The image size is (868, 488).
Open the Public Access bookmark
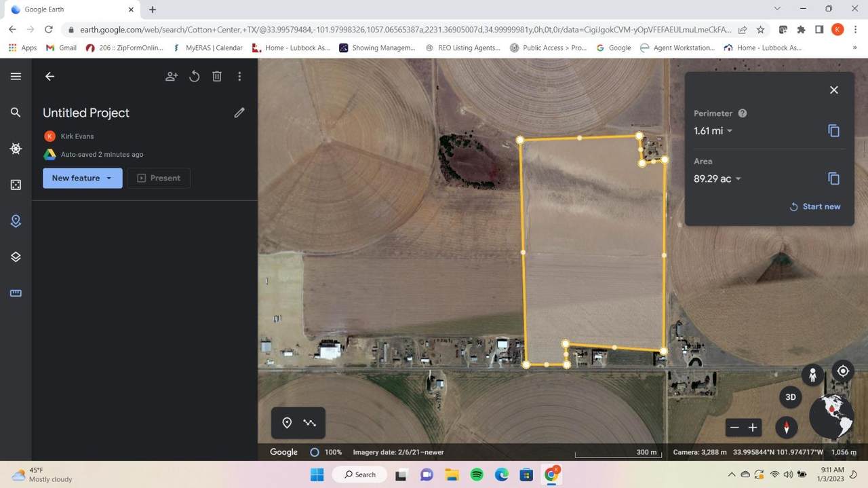click(x=548, y=48)
